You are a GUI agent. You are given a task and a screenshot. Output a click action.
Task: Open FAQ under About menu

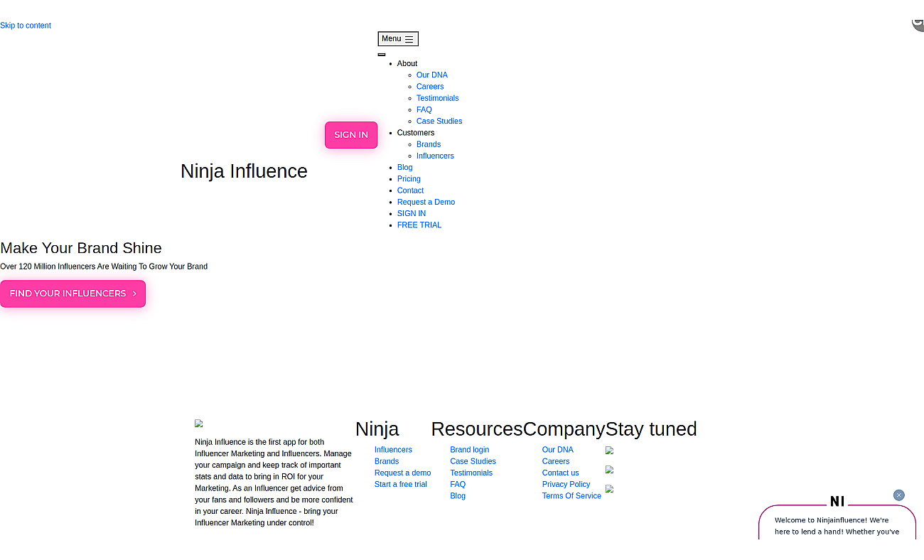coord(424,109)
